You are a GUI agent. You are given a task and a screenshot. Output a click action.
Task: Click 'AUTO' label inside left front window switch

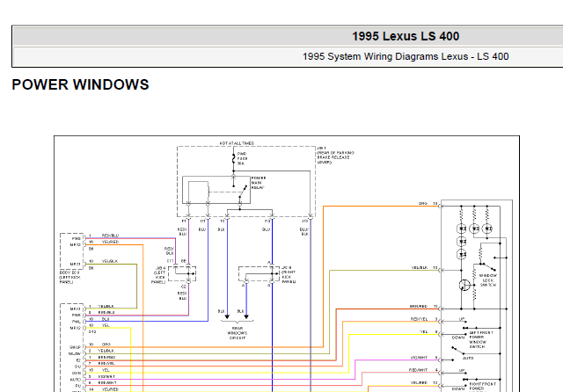468,359
